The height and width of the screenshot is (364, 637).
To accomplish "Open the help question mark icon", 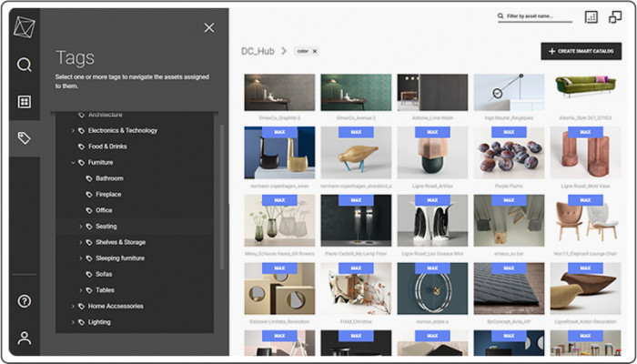I will coord(25,301).
